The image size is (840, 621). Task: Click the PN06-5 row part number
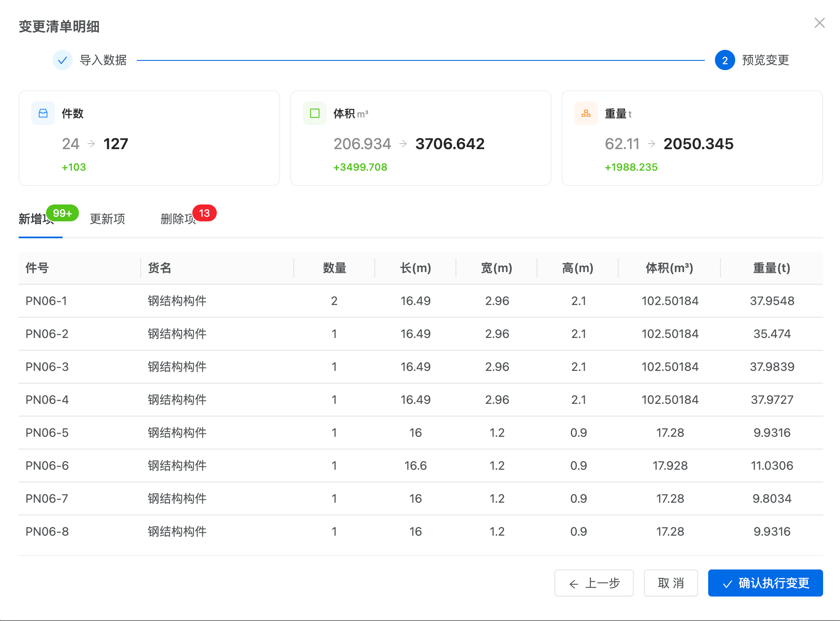point(47,433)
